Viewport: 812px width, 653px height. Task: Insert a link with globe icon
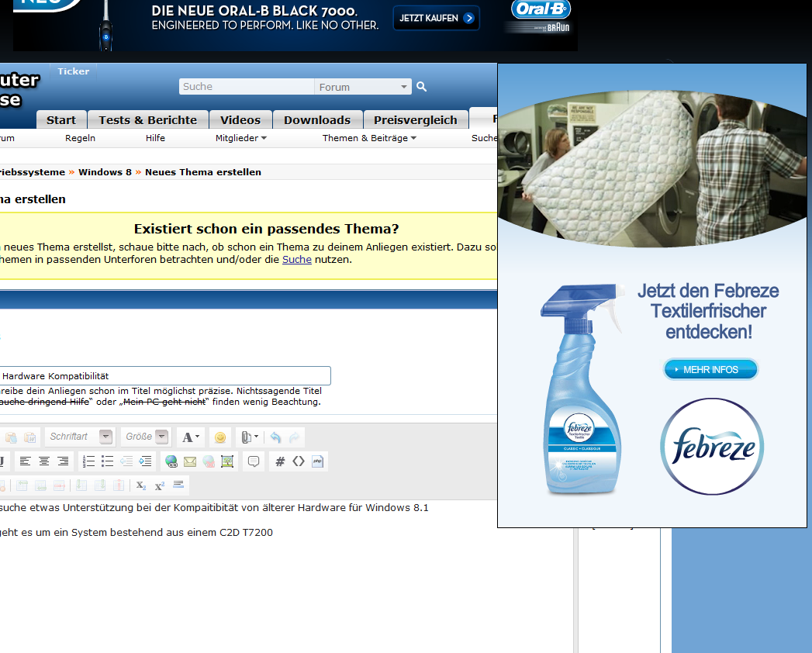coord(171,461)
